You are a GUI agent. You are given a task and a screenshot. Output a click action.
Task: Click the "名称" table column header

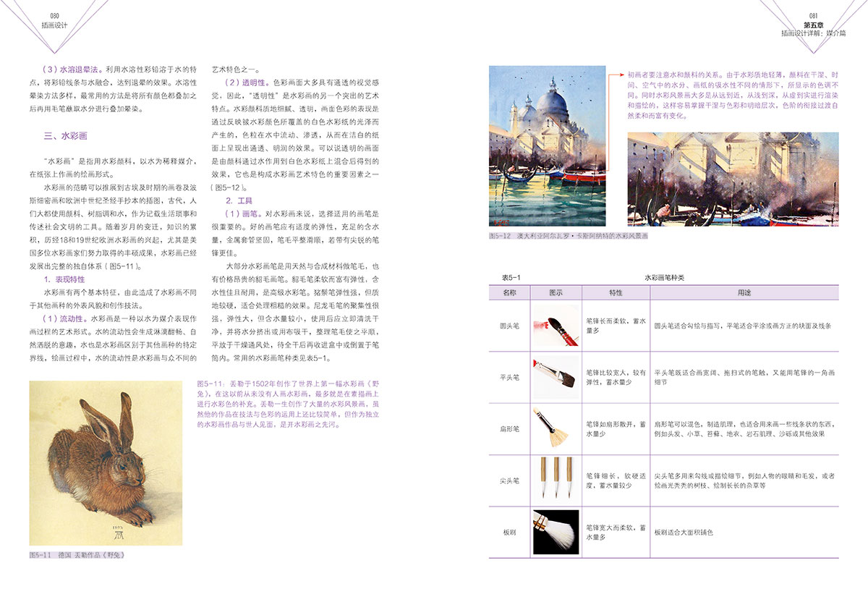(509, 293)
